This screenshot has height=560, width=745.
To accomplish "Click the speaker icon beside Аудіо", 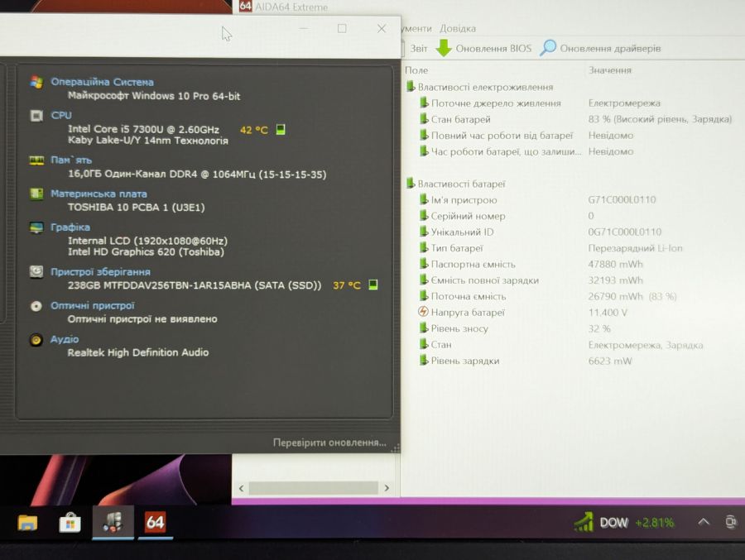I will point(36,340).
